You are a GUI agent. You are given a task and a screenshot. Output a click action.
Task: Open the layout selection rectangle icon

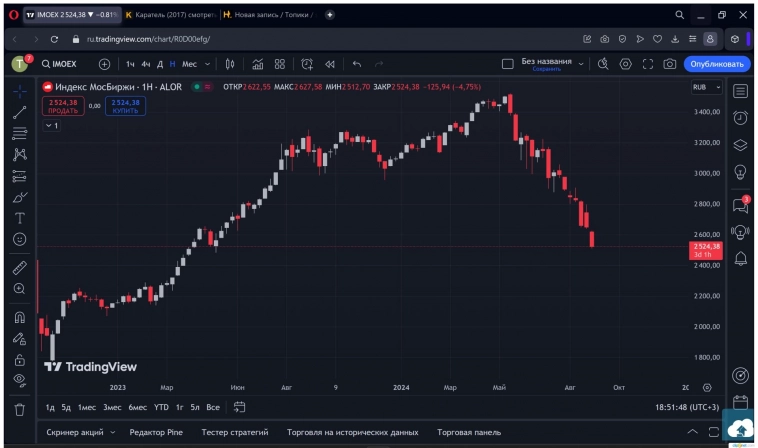pyautogui.click(x=508, y=64)
